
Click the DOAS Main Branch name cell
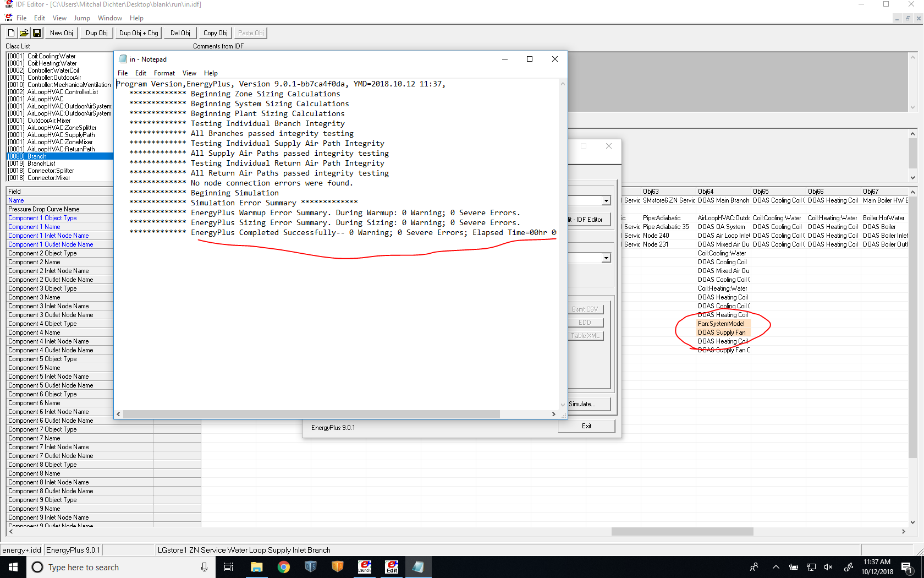coord(723,200)
